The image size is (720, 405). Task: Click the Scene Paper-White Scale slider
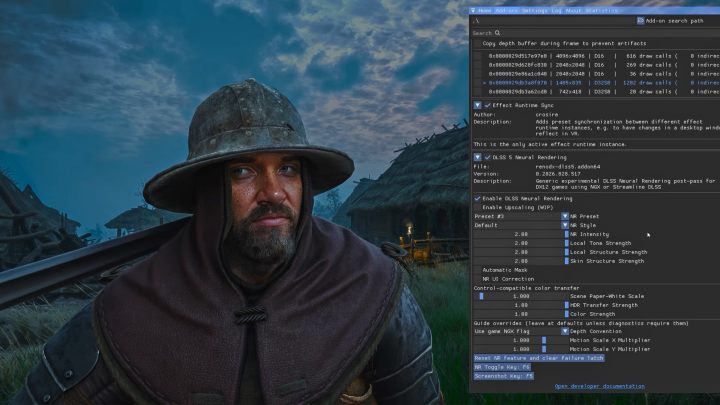pyautogui.click(x=521, y=296)
